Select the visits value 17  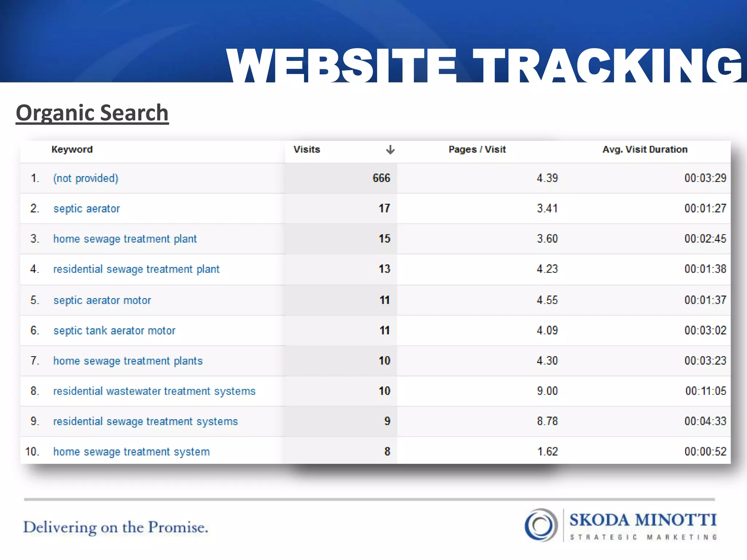pos(384,209)
